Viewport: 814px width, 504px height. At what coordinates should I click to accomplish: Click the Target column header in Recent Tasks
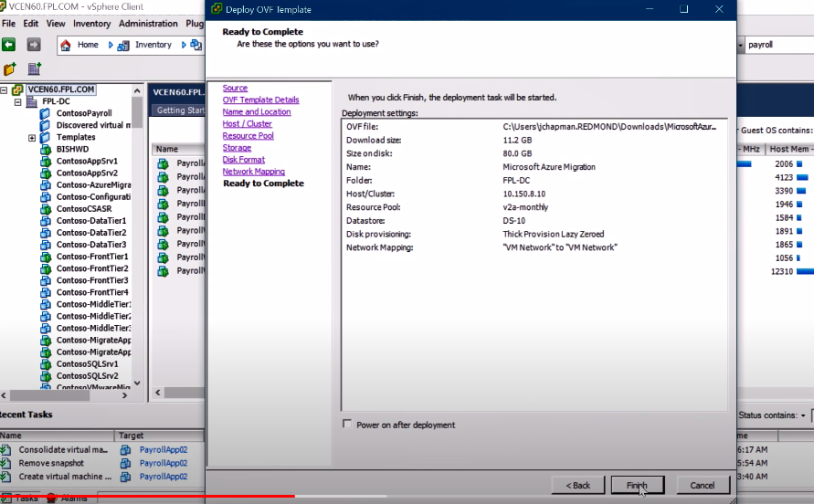[x=159, y=436]
